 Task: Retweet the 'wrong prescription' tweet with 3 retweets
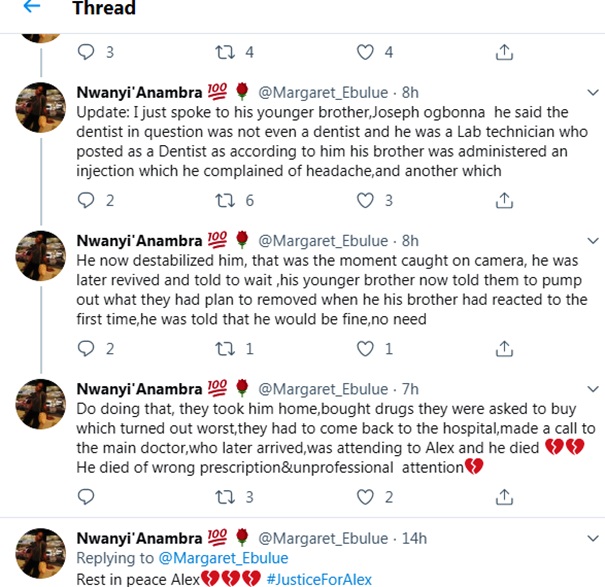225,497
